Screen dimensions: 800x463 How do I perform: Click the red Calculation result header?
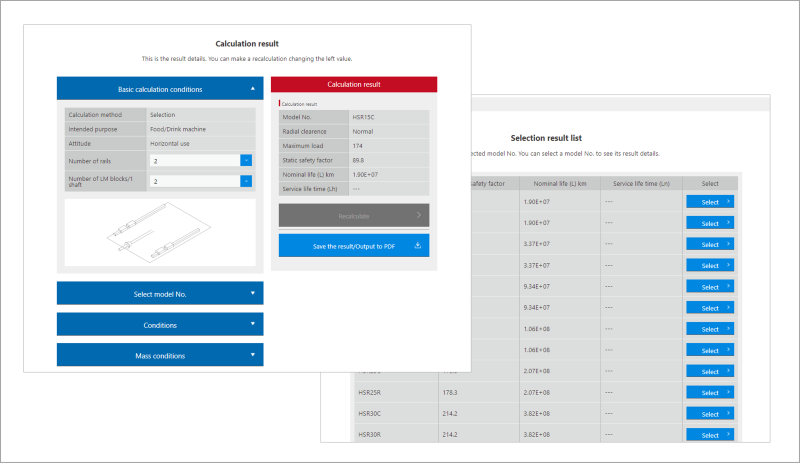(355, 85)
